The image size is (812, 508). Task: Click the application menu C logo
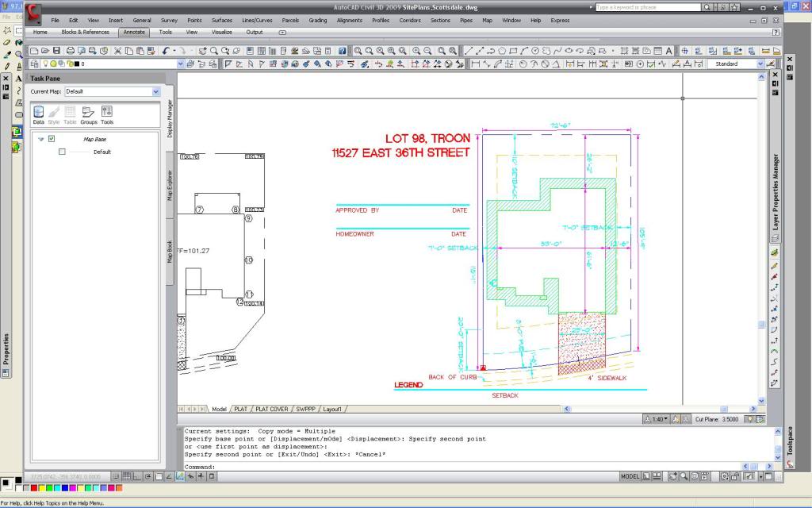click(x=33, y=13)
